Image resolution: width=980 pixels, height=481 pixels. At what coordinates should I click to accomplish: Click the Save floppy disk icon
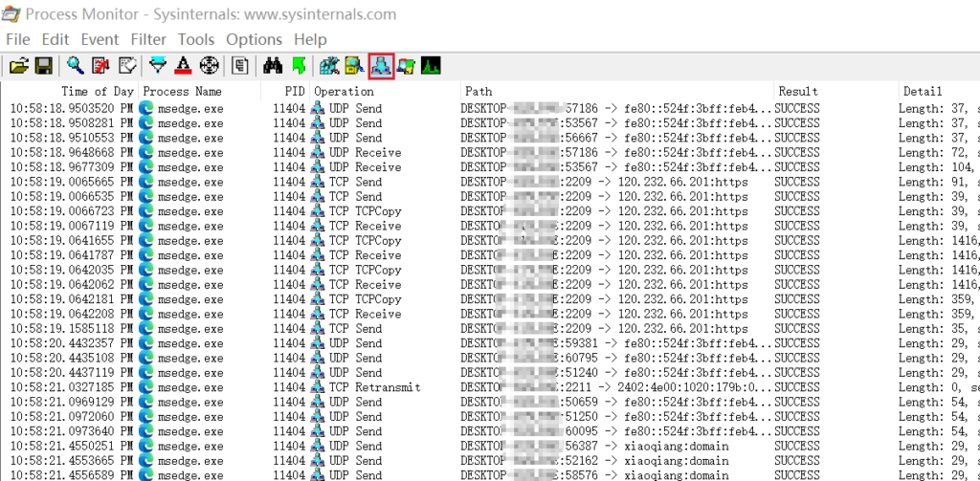(x=43, y=66)
